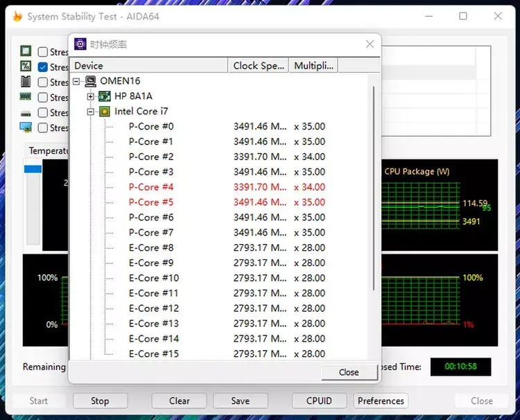Click the blue battery level bar
Viewport: 520px width, 420px height.
pyautogui.click(x=33, y=169)
